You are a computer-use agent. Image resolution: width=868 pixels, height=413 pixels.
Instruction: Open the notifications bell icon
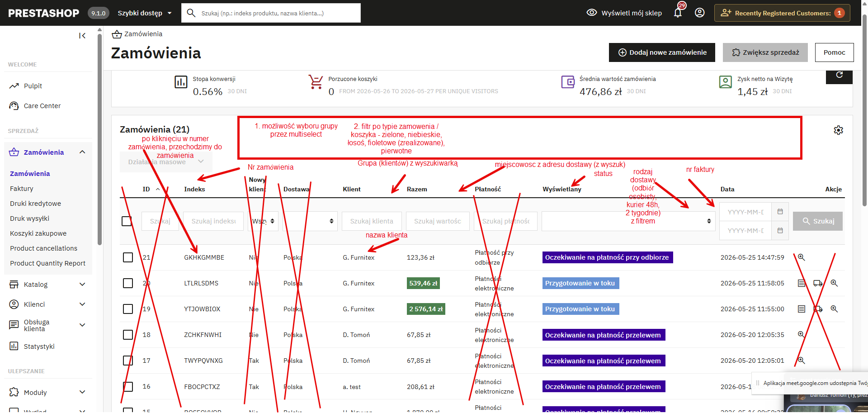(678, 13)
